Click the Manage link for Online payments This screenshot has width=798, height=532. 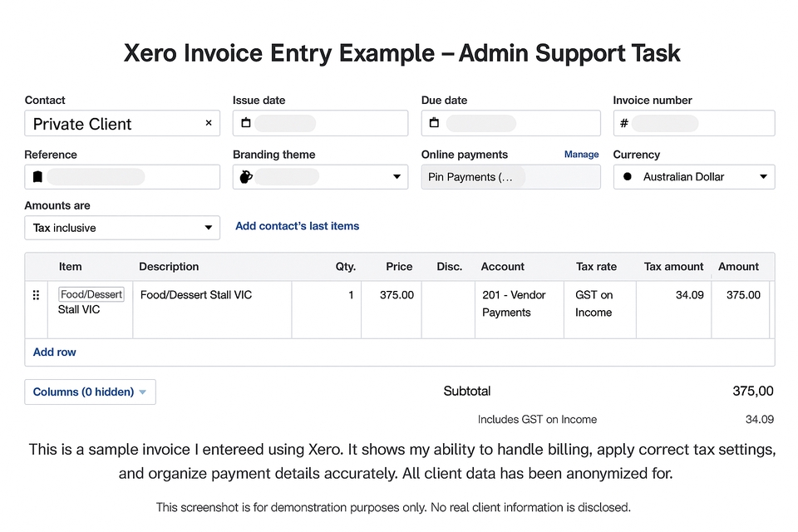pos(581,155)
